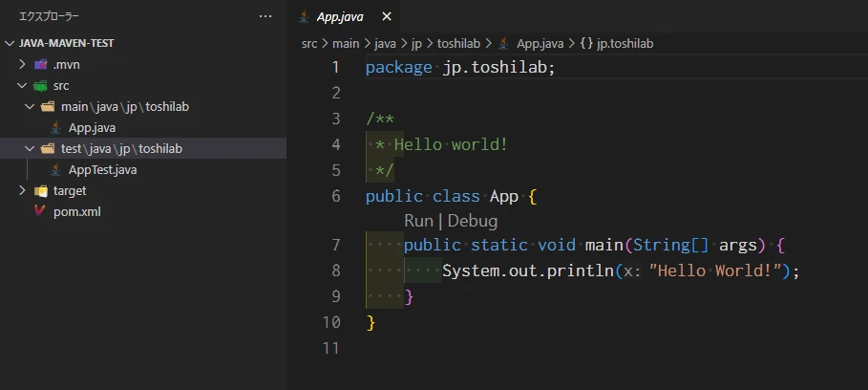Click Java icon on App.java tab
868x390 pixels.
[304, 16]
